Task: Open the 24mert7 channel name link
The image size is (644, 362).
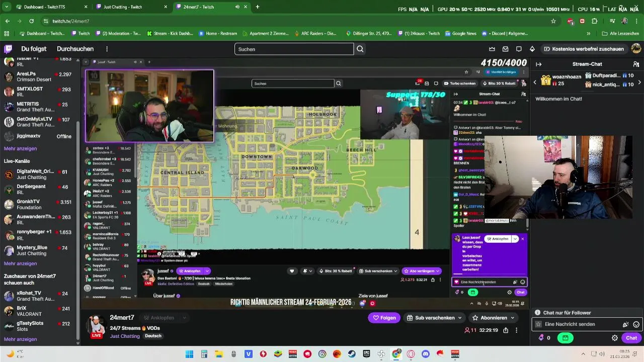Action: (122, 318)
